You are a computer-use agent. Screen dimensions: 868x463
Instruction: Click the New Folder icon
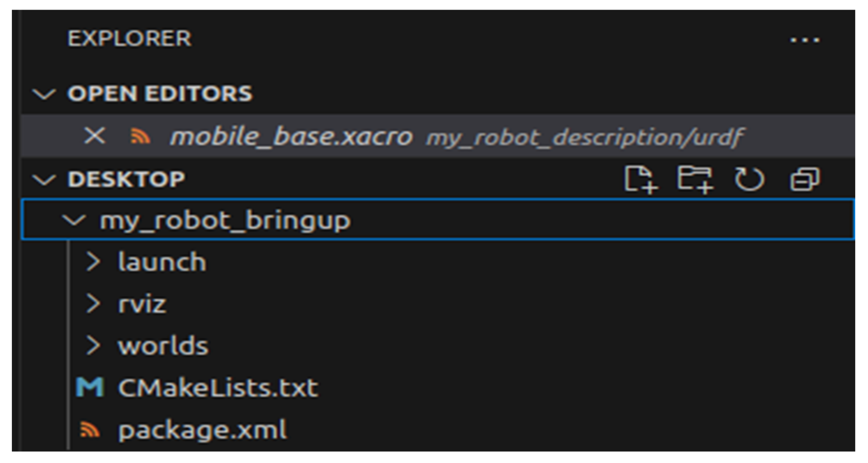pos(695,179)
